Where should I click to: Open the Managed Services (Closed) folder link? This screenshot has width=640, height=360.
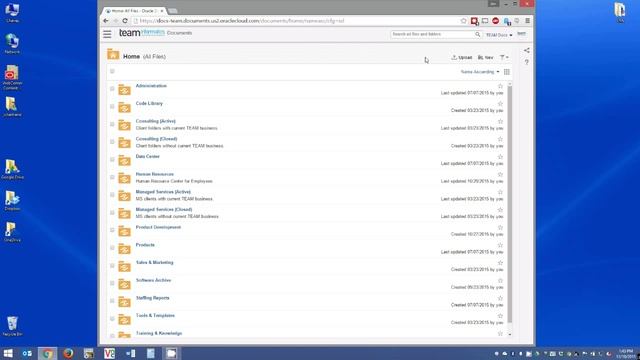click(164, 209)
